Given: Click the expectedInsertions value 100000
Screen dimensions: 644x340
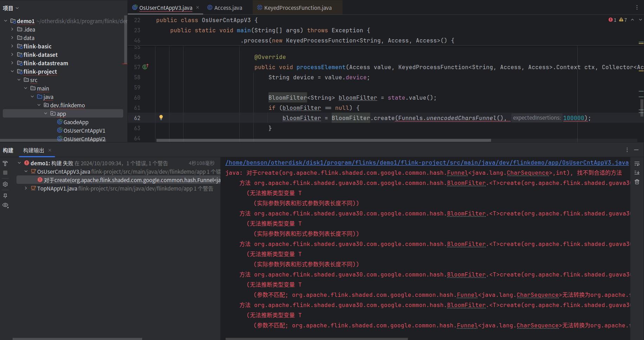Looking at the screenshot, I should point(574,118).
